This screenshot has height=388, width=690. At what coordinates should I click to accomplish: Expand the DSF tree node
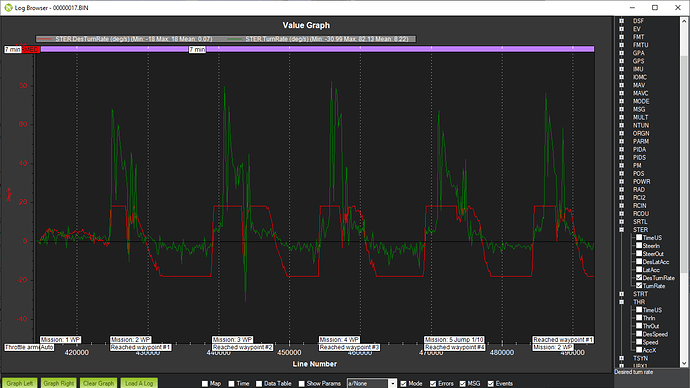click(621, 21)
